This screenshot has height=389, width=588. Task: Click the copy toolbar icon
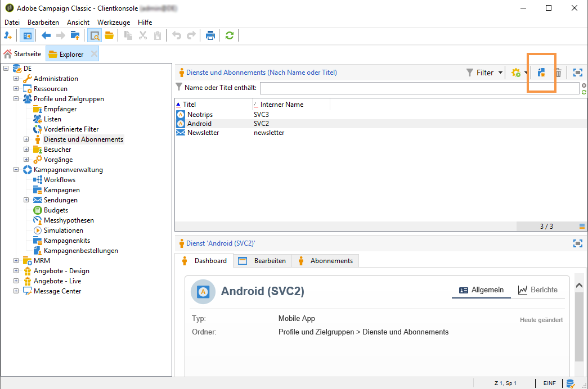coord(128,35)
